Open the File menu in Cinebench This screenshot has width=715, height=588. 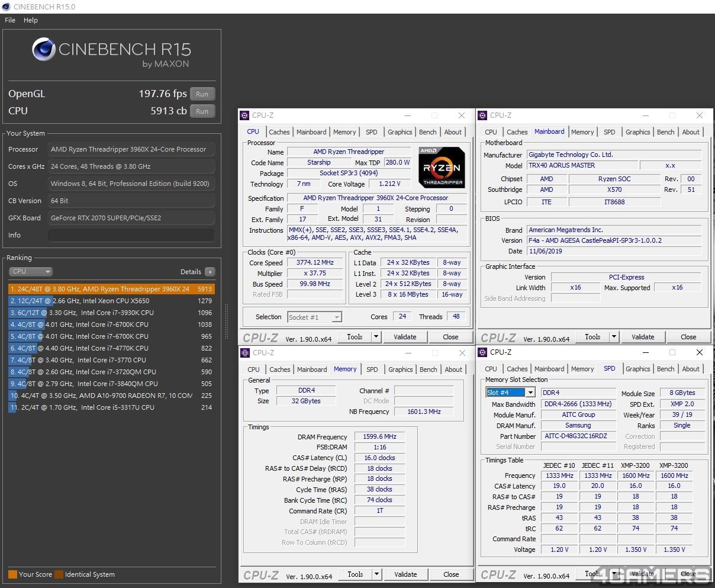click(10, 20)
